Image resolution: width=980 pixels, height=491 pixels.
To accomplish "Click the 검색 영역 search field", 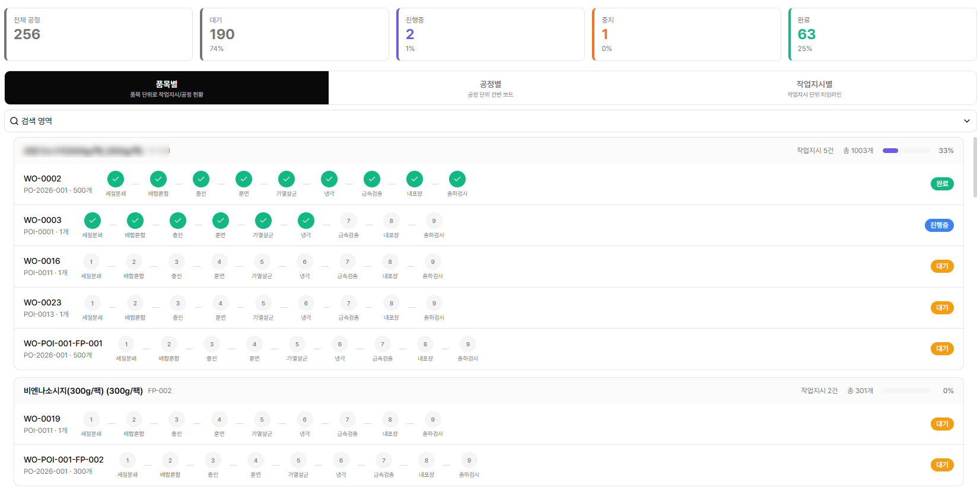I will coord(491,121).
